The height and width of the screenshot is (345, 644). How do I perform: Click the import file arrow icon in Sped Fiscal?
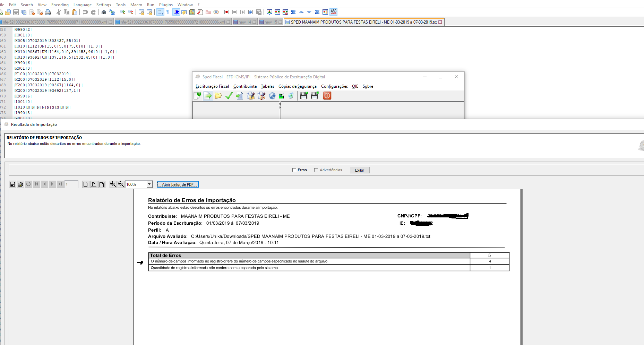tap(208, 96)
